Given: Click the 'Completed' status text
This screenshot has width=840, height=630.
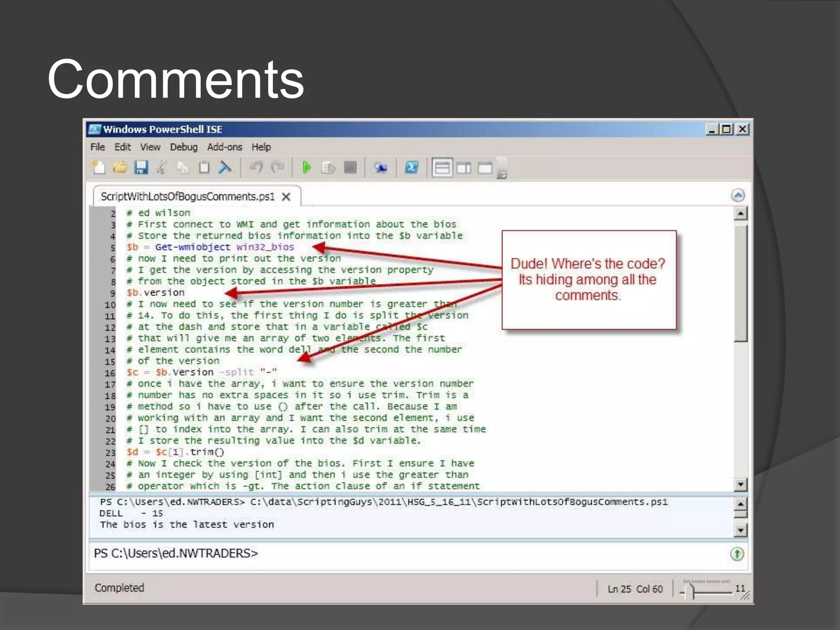Looking at the screenshot, I should (119, 588).
